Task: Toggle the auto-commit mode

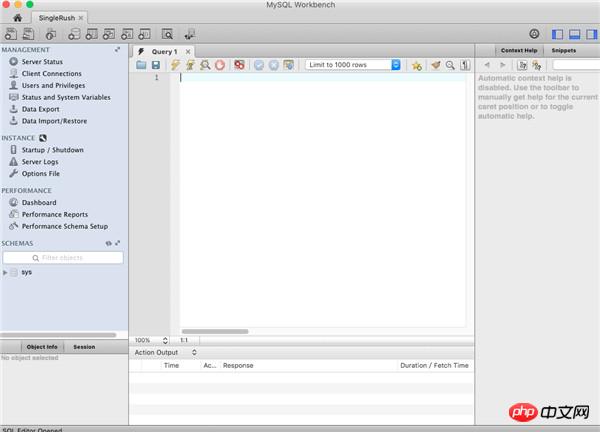Action: [x=289, y=65]
